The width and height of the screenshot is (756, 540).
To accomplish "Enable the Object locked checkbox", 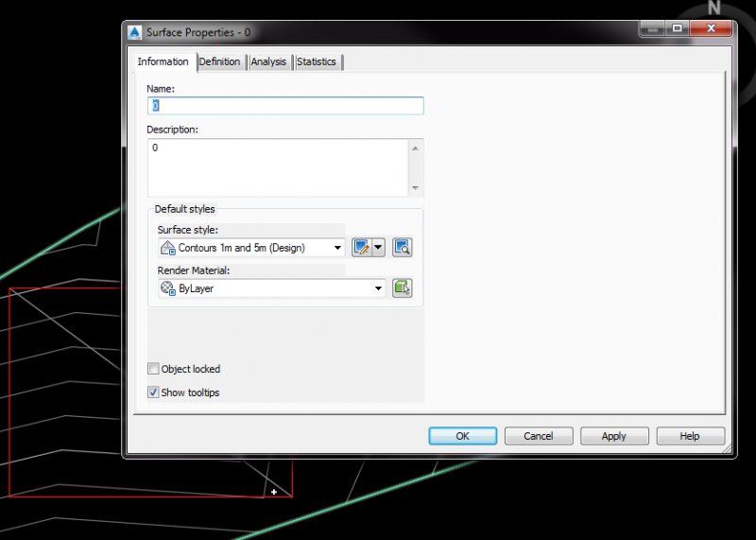I will [x=153, y=369].
